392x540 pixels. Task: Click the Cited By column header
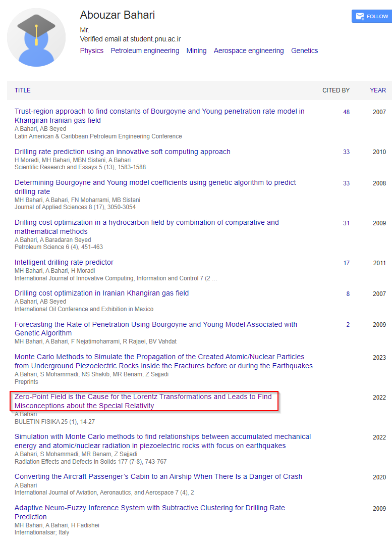point(336,90)
